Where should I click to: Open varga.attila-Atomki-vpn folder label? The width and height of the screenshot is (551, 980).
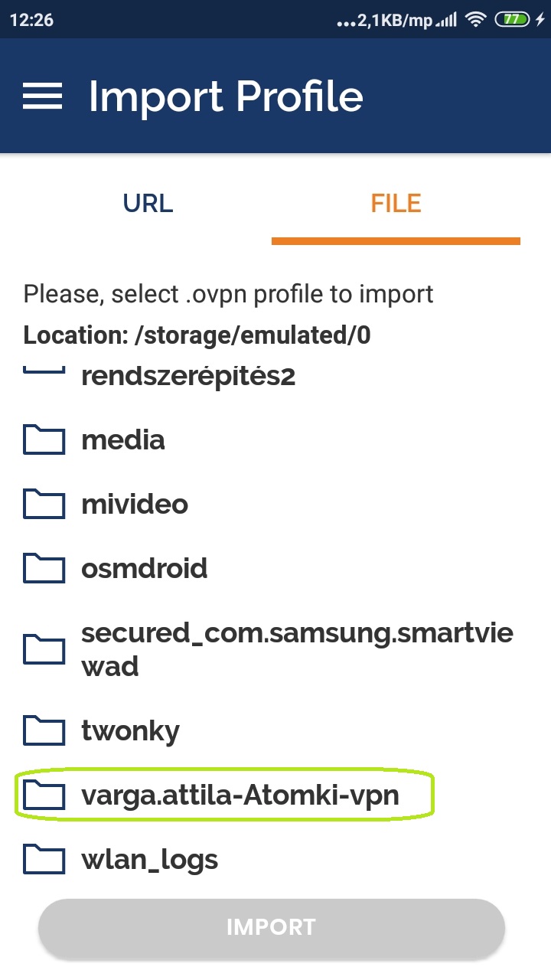(240, 796)
